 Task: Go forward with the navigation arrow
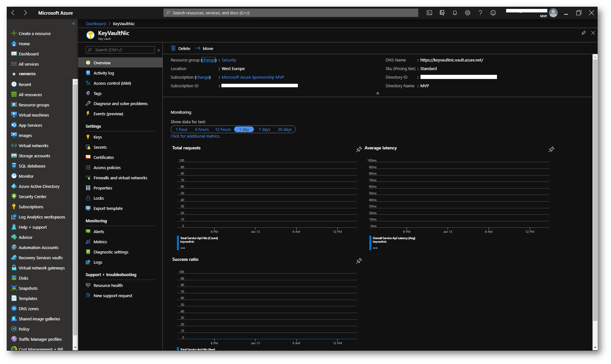25,13
